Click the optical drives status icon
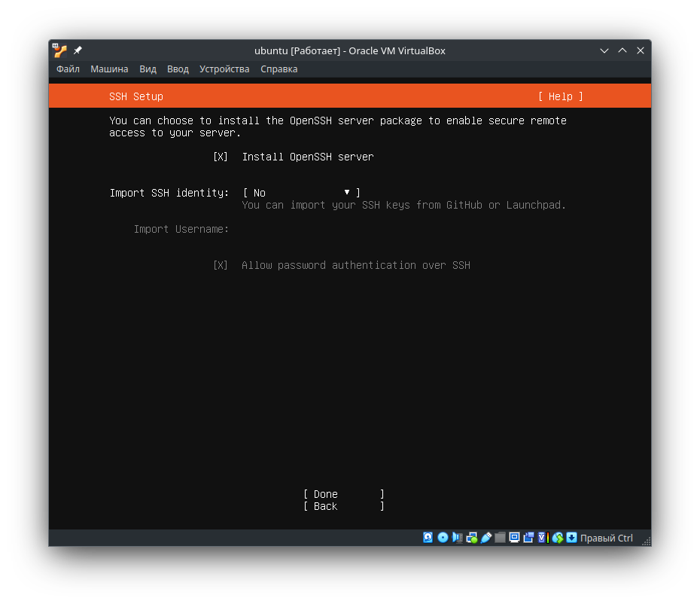 443,537
